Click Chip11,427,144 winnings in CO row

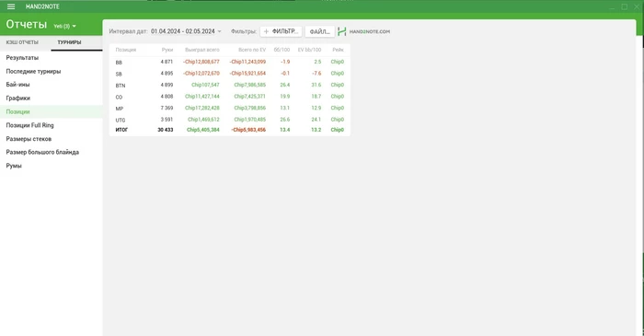click(202, 97)
